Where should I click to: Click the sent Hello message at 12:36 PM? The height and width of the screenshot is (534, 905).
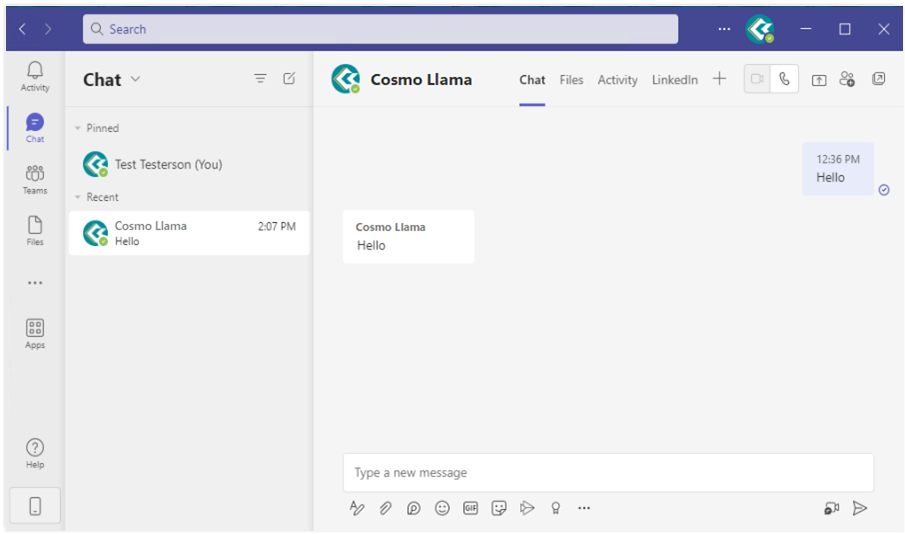click(x=838, y=169)
